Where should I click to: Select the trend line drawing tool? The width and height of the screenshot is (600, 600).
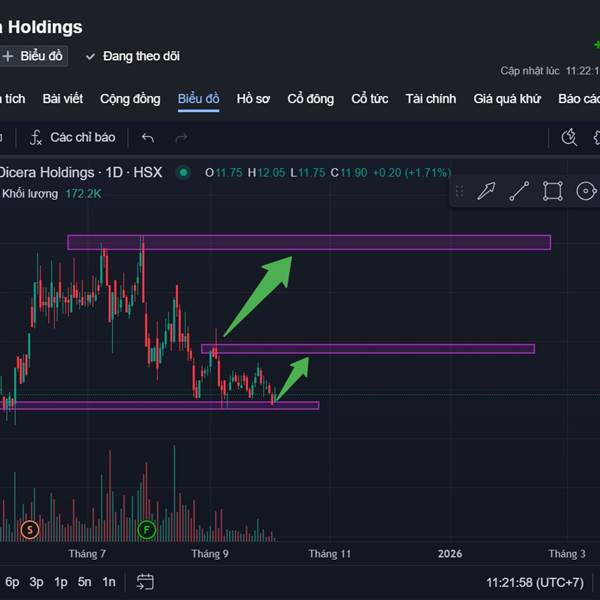coord(519,191)
